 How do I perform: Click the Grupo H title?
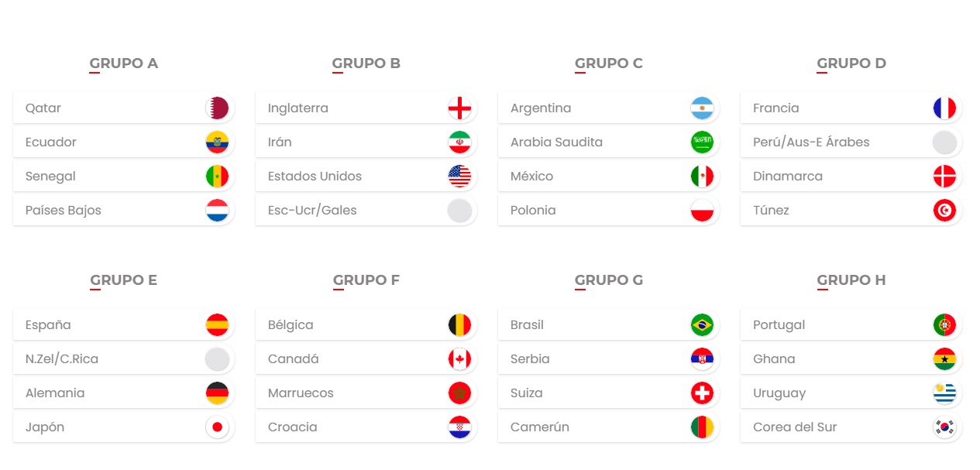coord(851,280)
